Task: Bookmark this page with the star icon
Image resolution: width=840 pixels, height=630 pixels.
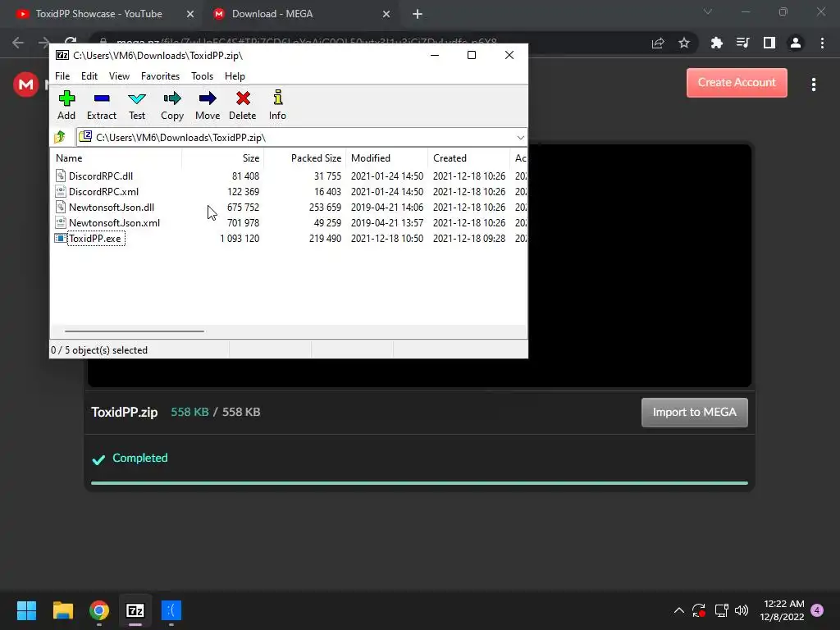Action: (684, 43)
